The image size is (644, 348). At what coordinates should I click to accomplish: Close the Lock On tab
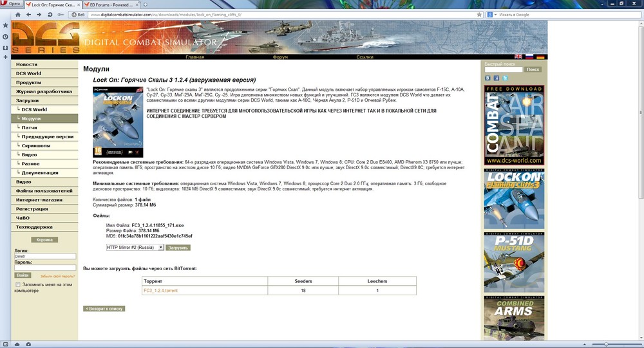click(79, 5)
